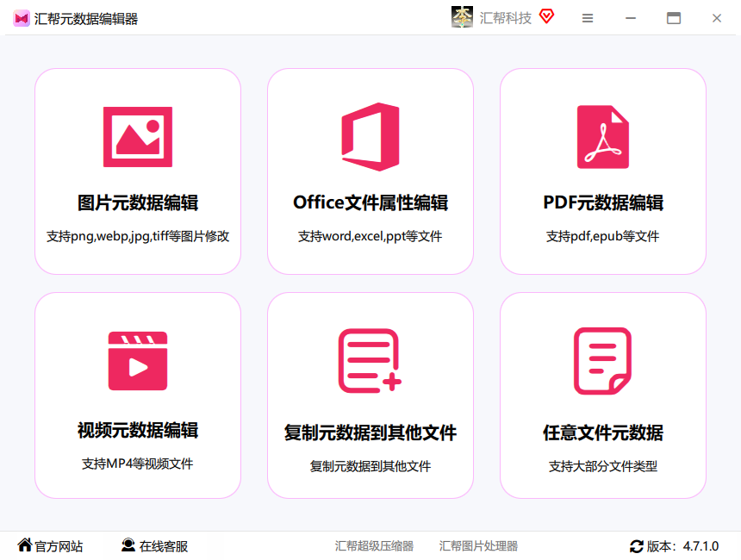Open the hamburger menu in title bar
Viewport: 741px width, 560px height.
(588, 18)
